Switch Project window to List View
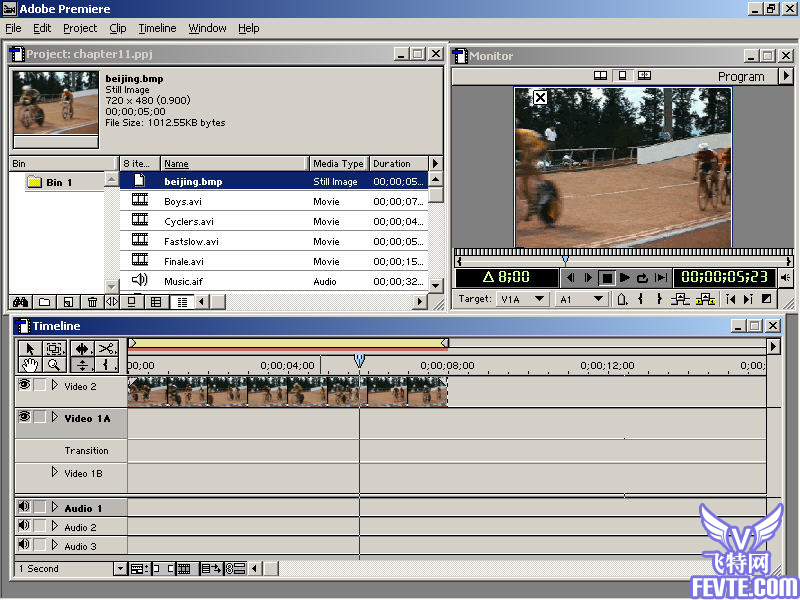The width and height of the screenshot is (800, 600). (x=182, y=302)
